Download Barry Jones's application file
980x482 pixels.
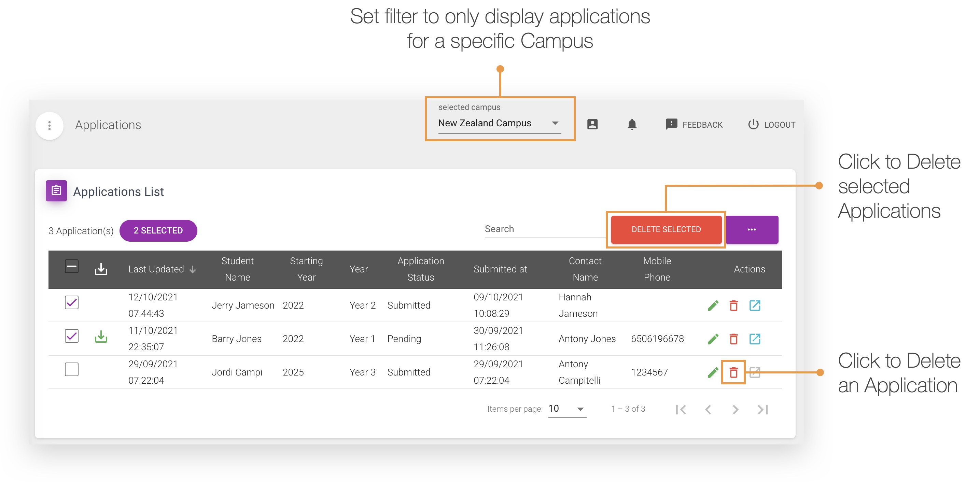[101, 336]
